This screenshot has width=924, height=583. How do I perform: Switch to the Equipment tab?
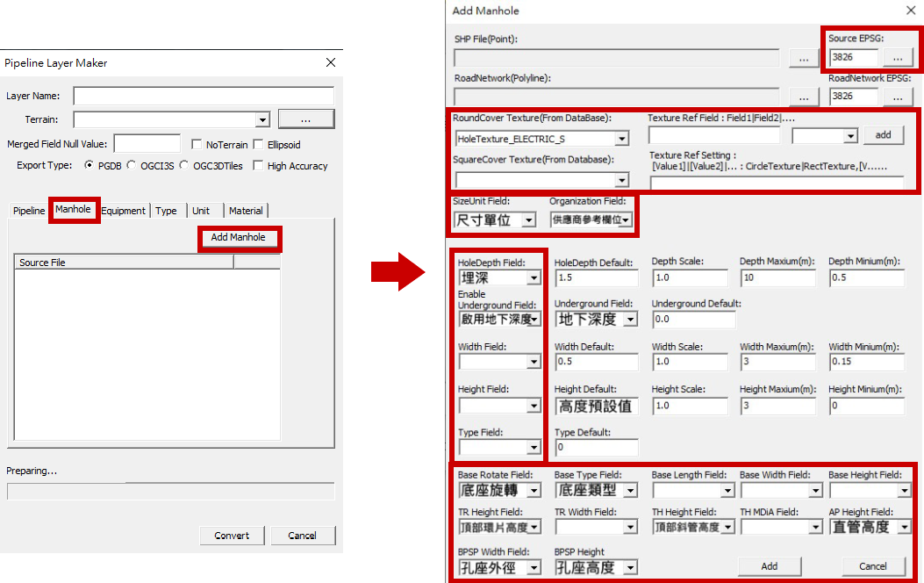point(123,211)
